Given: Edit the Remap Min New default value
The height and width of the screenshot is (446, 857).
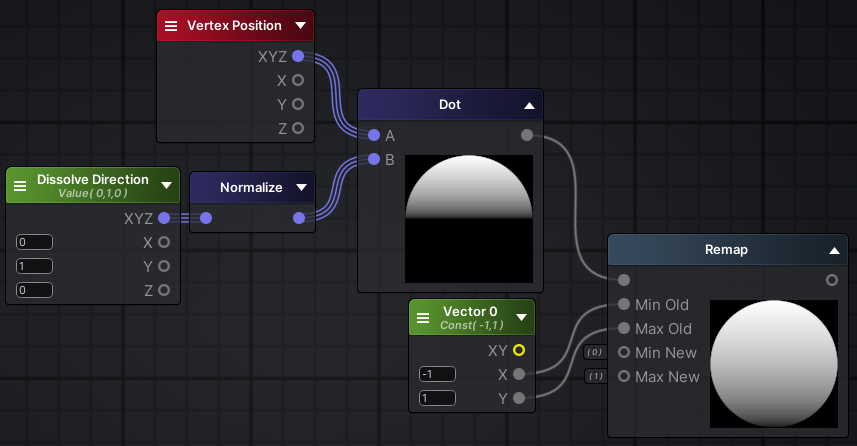Looking at the screenshot, I should coord(595,353).
